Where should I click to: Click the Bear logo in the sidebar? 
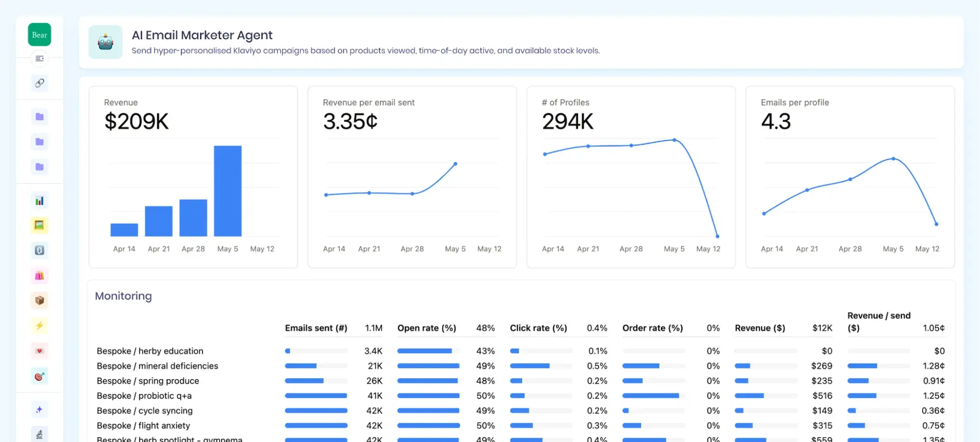pos(39,35)
